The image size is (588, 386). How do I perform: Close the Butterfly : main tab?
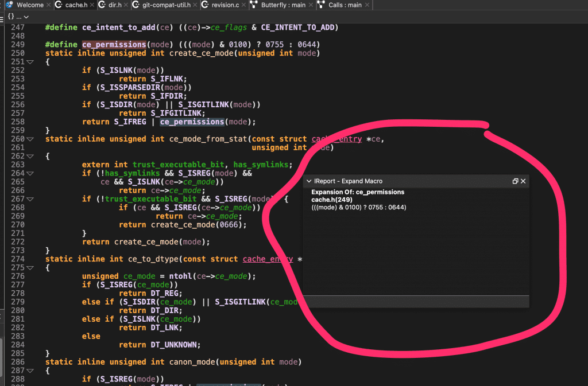click(311, 5)
